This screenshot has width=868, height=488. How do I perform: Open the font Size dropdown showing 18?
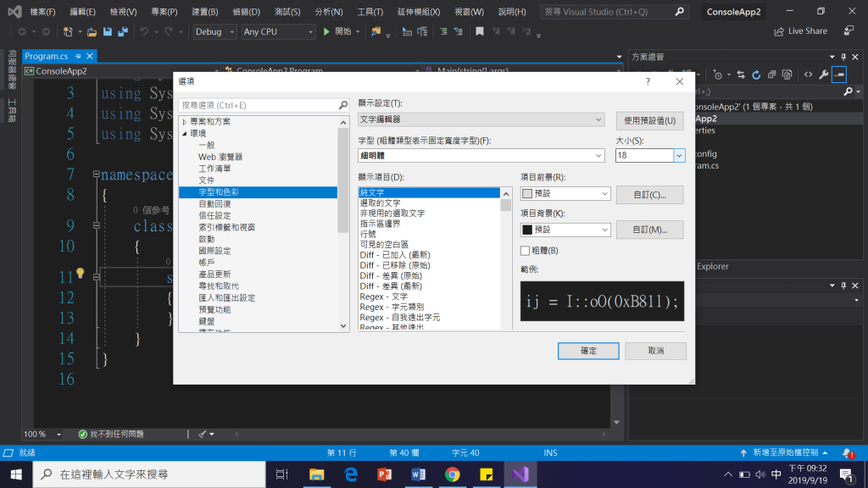pyautogui.click(x=679, y=156)
